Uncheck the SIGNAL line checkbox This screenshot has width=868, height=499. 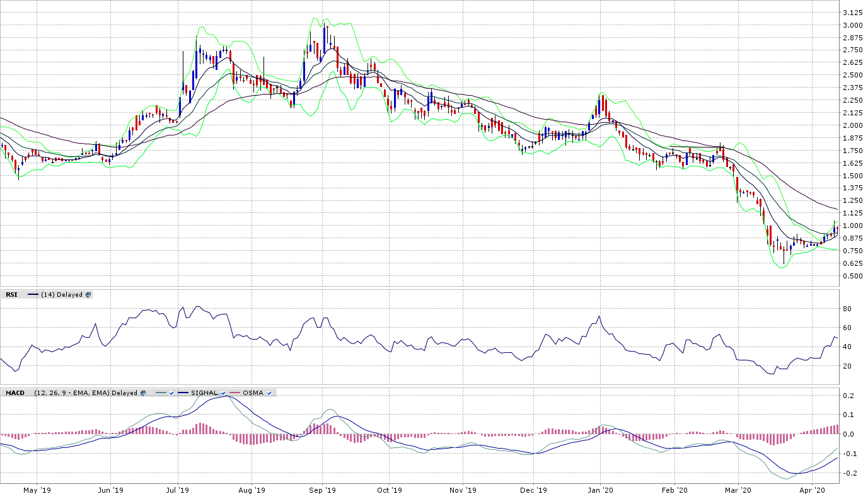[x=223, y=393]
